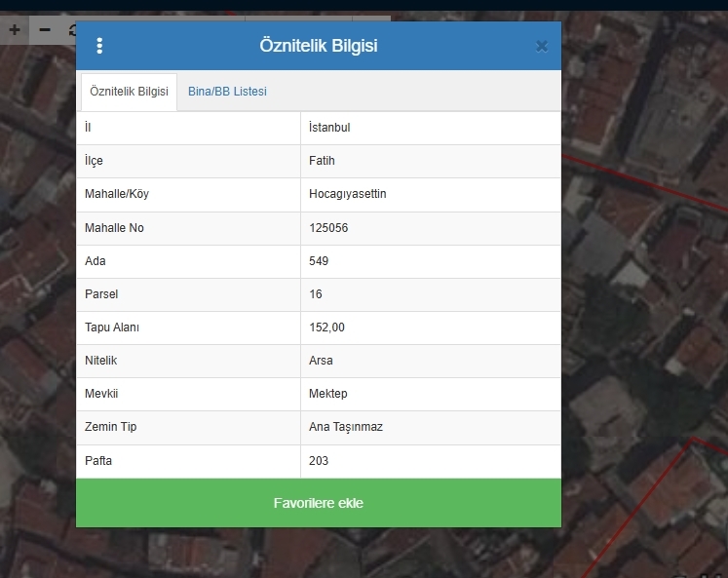Click the İstanbul province value

click(329, 128)
